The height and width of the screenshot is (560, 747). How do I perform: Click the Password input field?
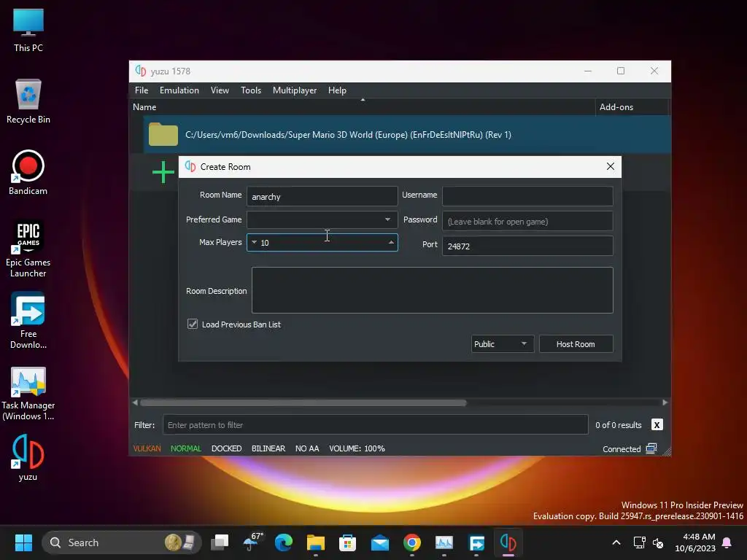coord(527,221)
